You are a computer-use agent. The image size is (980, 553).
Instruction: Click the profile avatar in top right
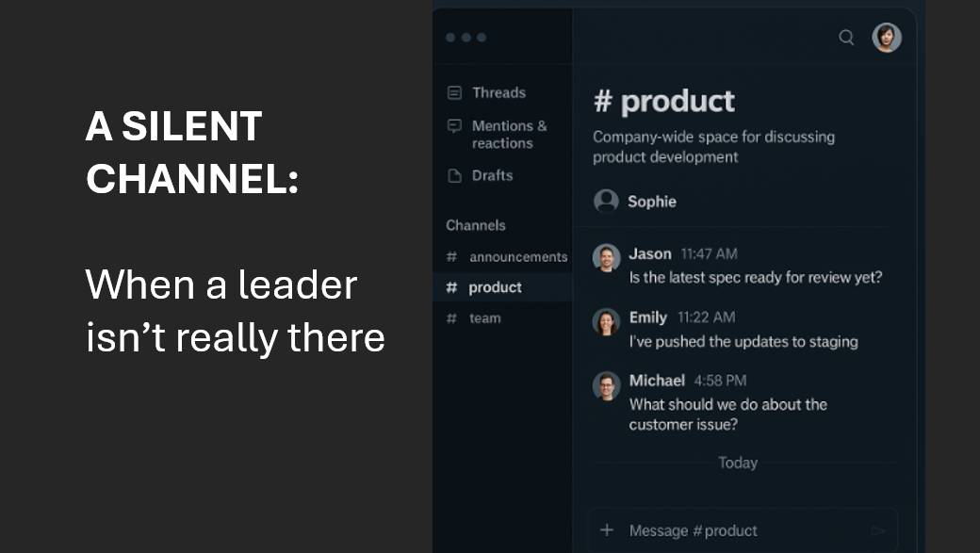pyautogui.click(x=887, y=38)
